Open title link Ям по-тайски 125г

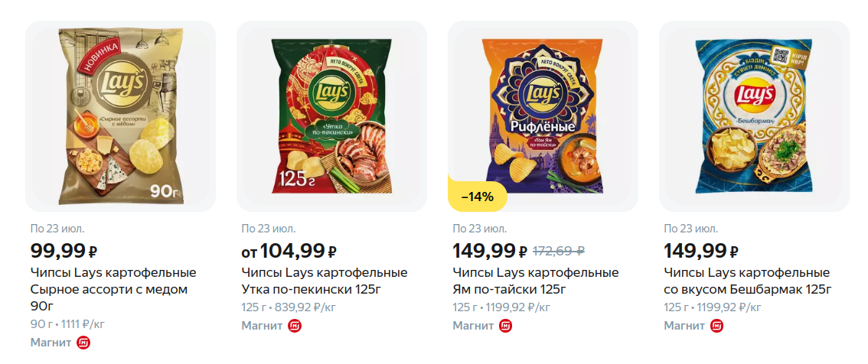[536, 281]
